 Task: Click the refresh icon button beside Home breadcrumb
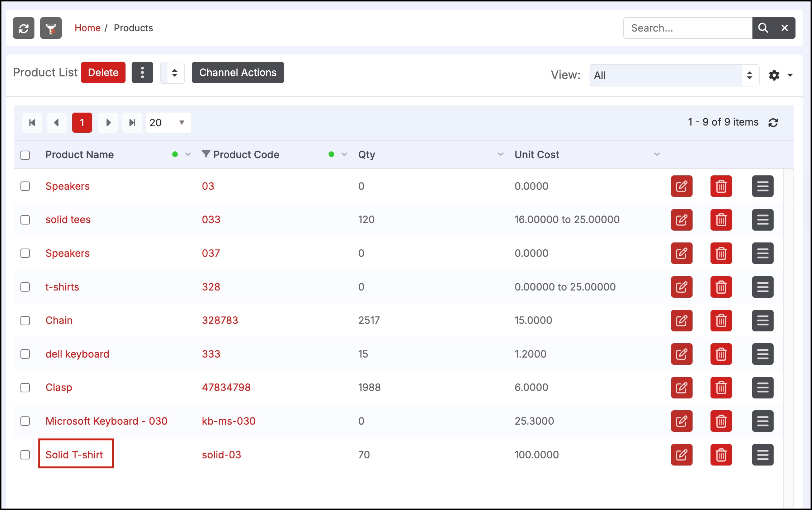point(24,28)
